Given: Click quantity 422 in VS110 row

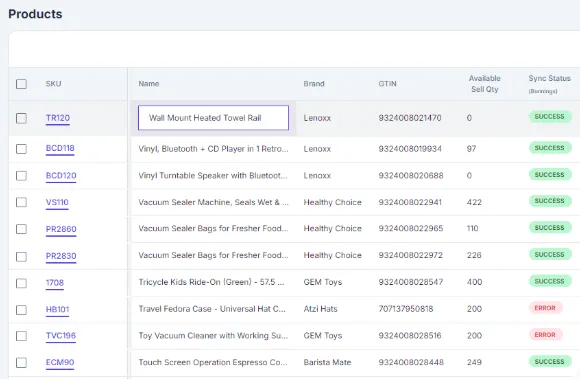Looking at the screenshot, I should tap(474, 202).
